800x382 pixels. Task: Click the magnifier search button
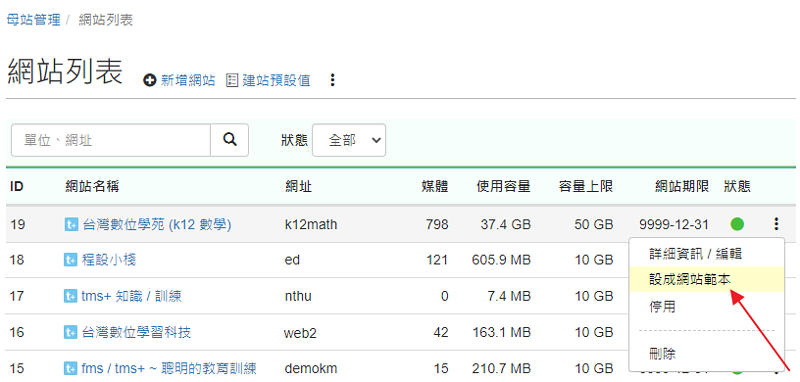tap(230, 140)
